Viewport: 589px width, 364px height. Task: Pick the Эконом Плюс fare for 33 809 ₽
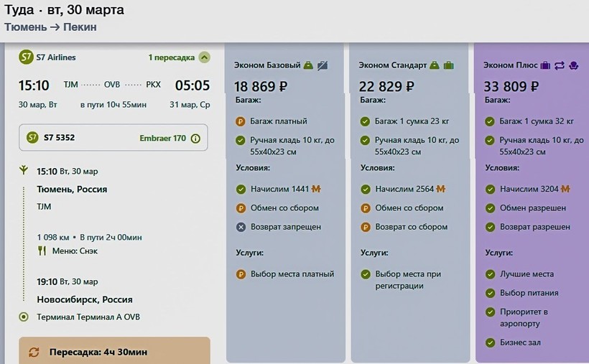511,87
